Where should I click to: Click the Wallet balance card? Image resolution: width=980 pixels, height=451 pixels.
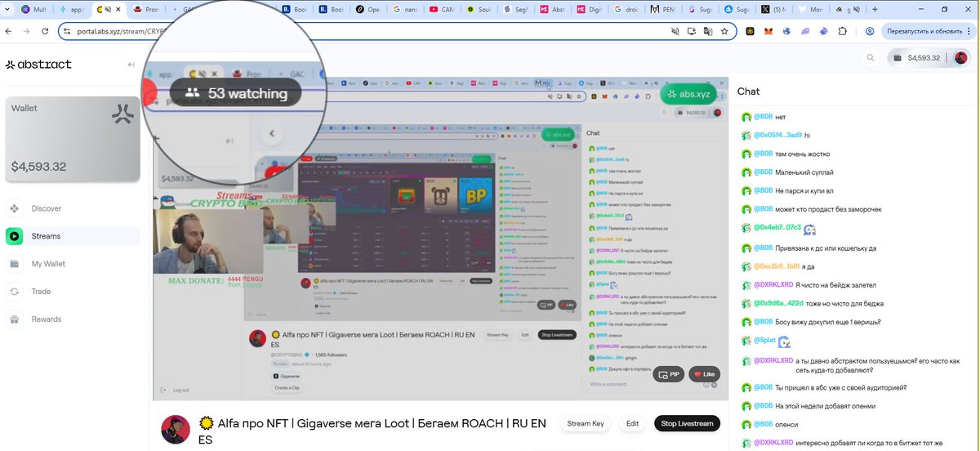click(73, 139)
